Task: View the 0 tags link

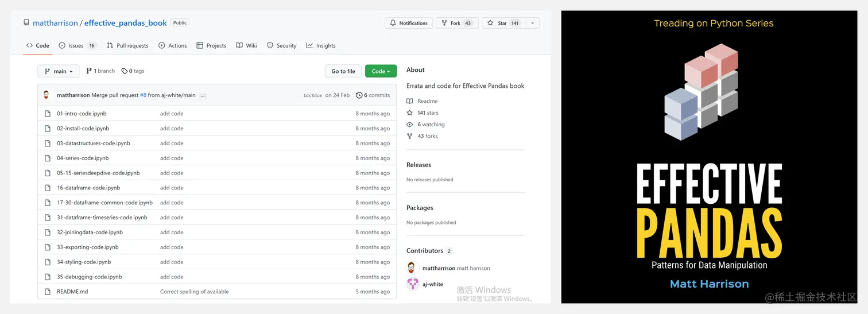Action: 133,71
